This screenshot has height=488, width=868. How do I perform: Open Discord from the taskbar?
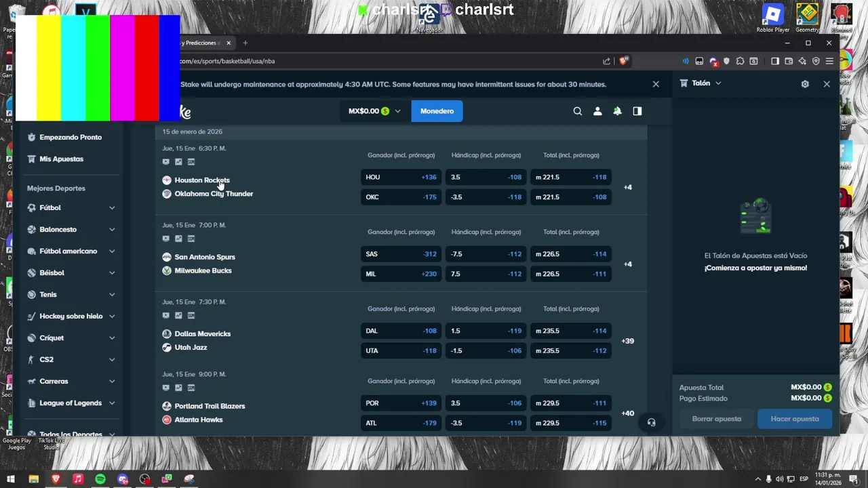click(123, 479)
